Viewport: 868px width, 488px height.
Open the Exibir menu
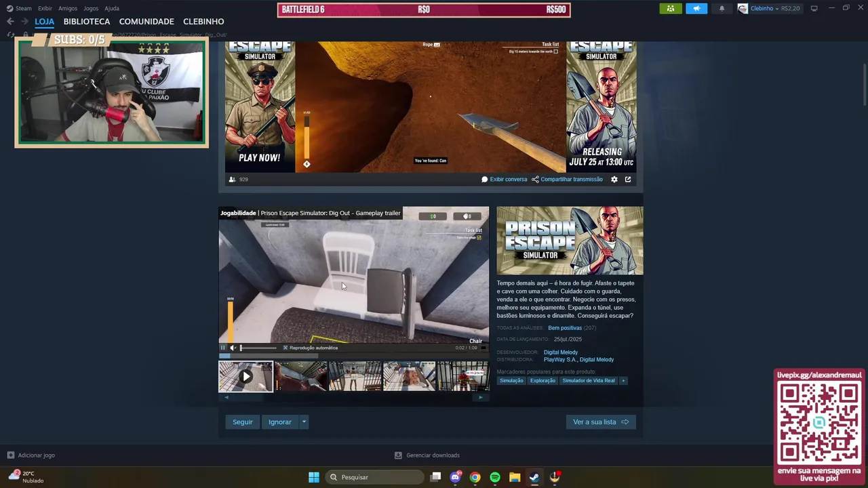(45, 8)
